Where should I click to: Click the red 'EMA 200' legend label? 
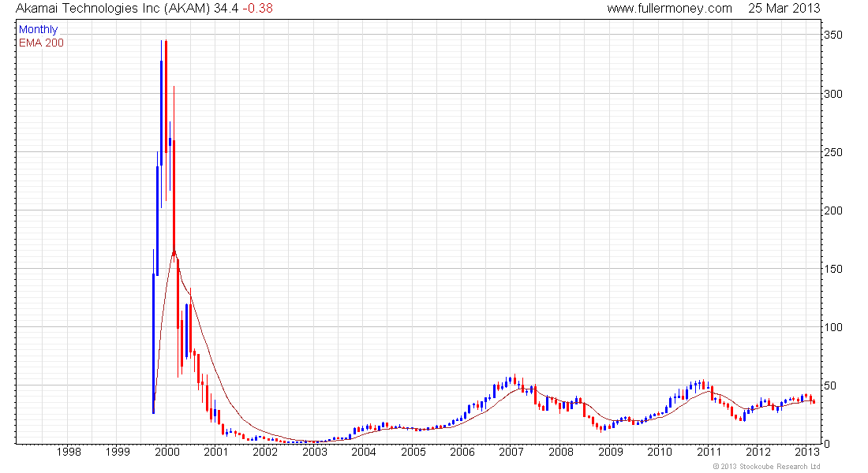click(41, 43)
